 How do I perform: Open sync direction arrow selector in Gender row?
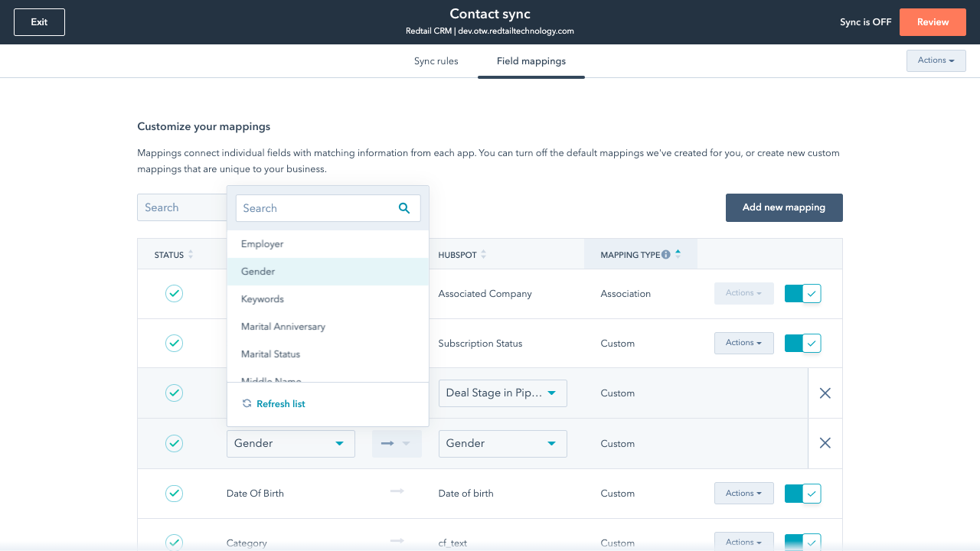pyautogui.click(x=397, y=444)
